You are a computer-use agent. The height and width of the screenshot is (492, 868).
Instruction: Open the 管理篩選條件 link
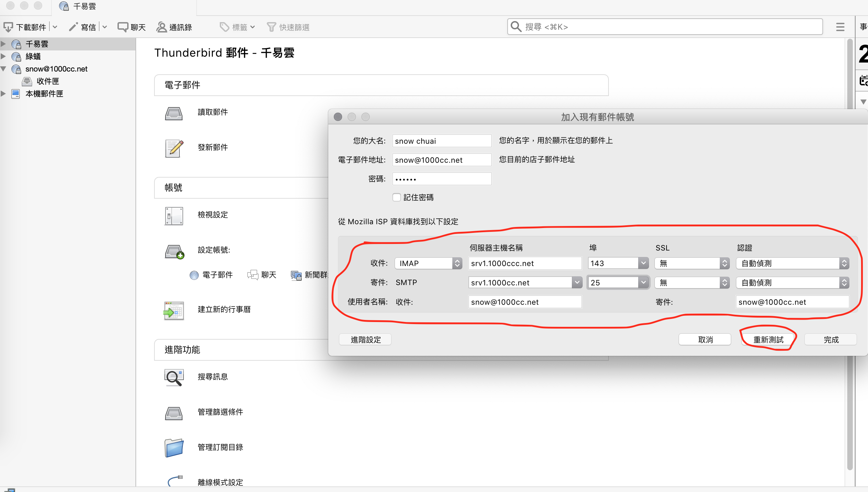click(220, 412)
